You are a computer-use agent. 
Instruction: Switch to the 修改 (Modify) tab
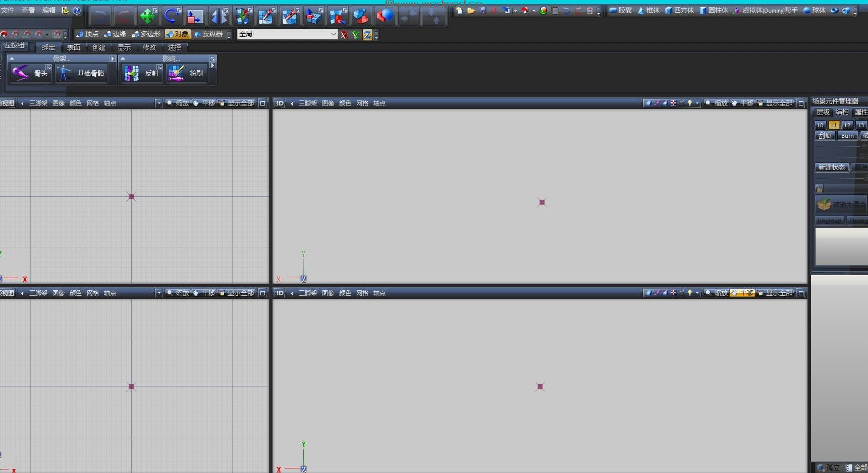149,47
